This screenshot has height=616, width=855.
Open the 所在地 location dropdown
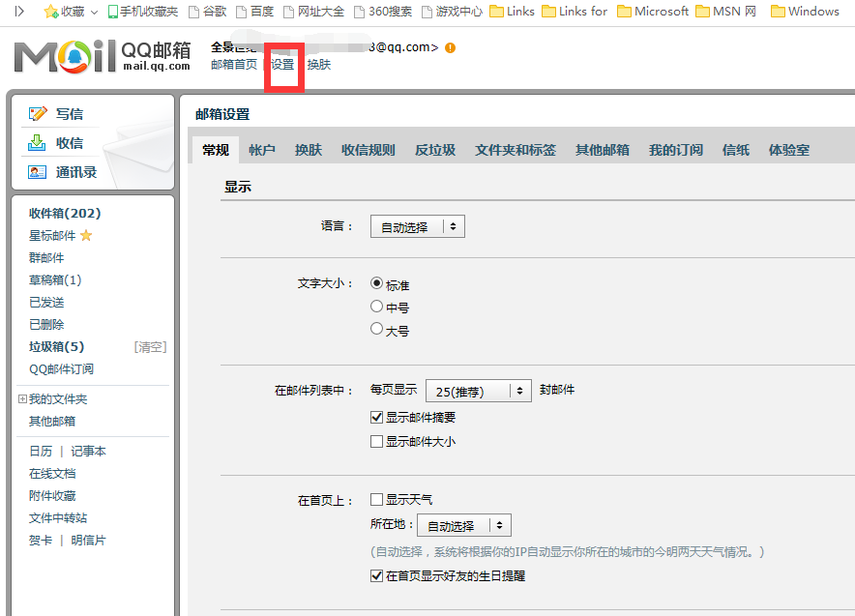tap(463, 526)
